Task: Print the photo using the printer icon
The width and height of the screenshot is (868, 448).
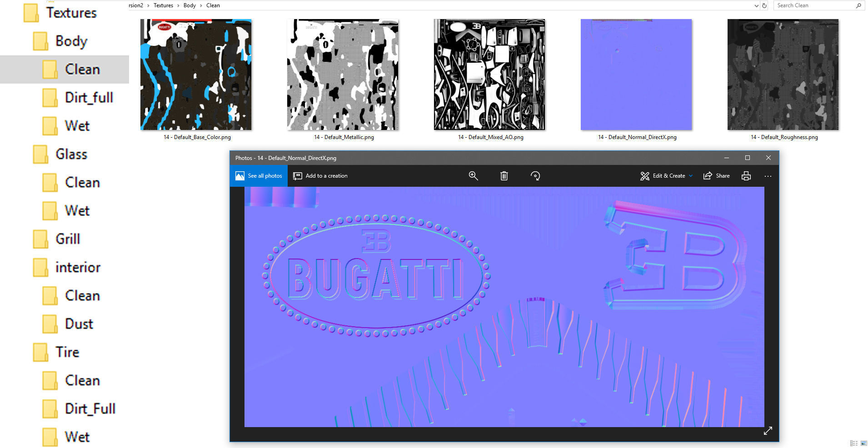Action: (x=746, y=176)
